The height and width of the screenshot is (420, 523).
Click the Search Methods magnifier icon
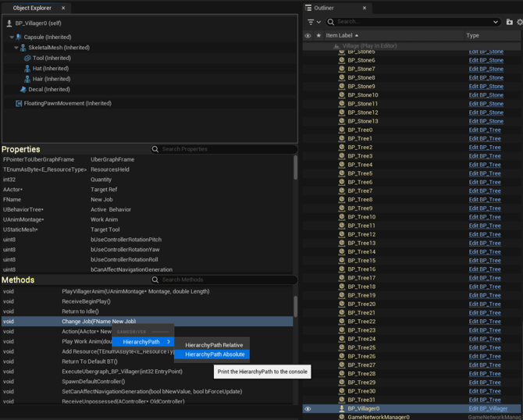click(155, 279)
